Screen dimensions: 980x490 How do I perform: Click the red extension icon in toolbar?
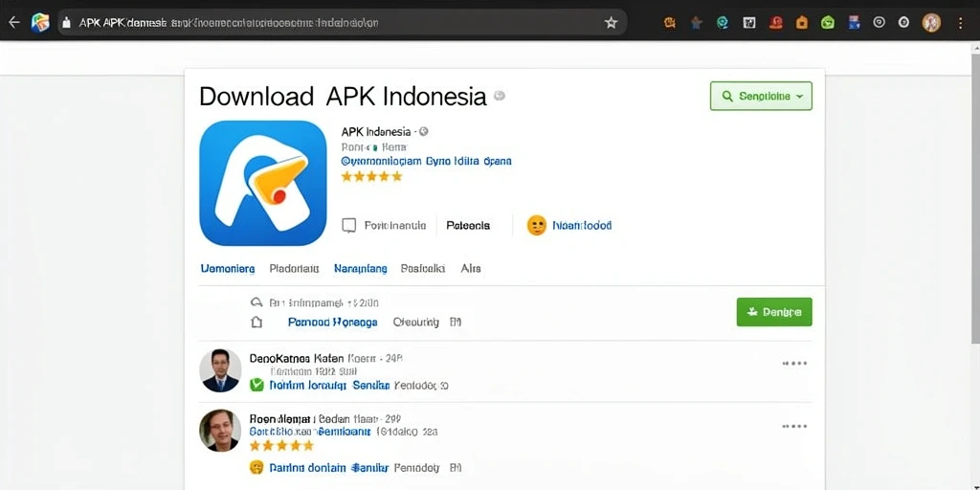pyautogui.click(x=775, y=23)
